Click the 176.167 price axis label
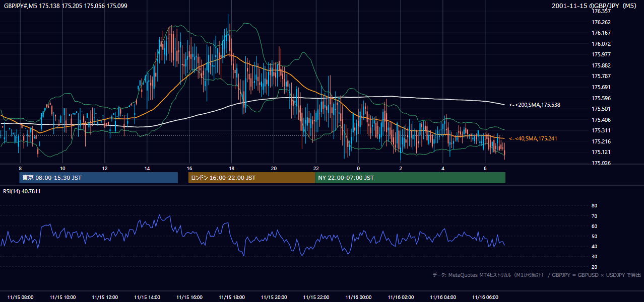The image size is (644, 302). (601, 33)
